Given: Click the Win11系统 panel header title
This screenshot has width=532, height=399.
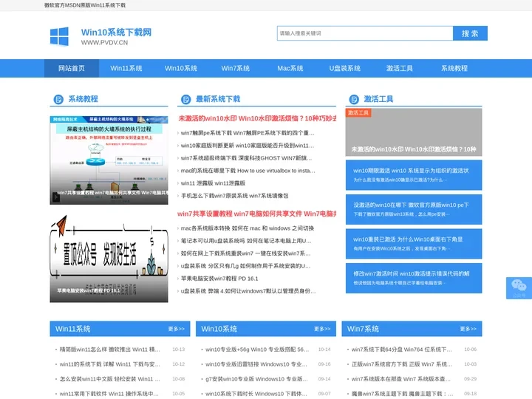Looking at the screenshot, I should click(73, 329).
